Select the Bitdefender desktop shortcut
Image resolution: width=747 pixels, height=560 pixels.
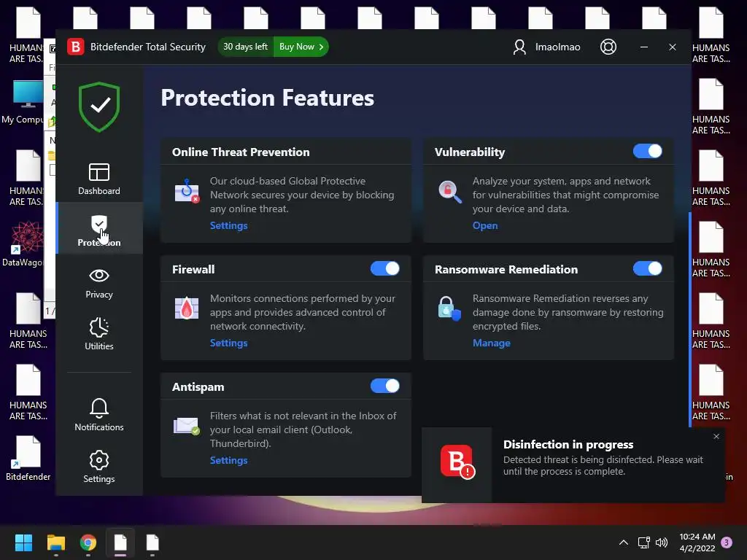[x=28, y=458]
